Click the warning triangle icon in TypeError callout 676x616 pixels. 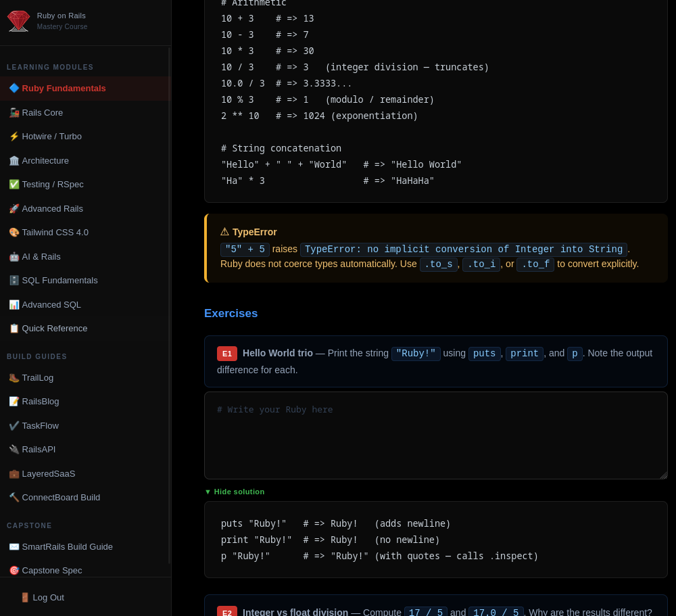[224, 232]
